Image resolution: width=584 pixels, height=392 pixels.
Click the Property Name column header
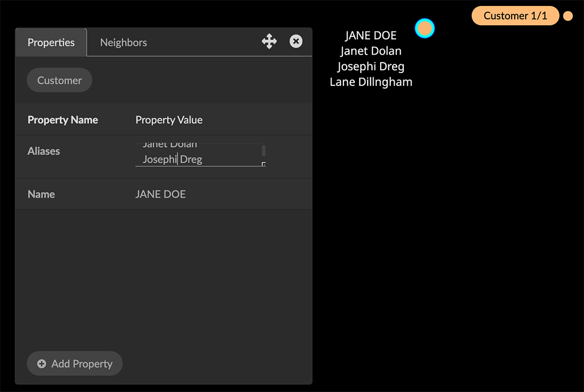(63, 120)
